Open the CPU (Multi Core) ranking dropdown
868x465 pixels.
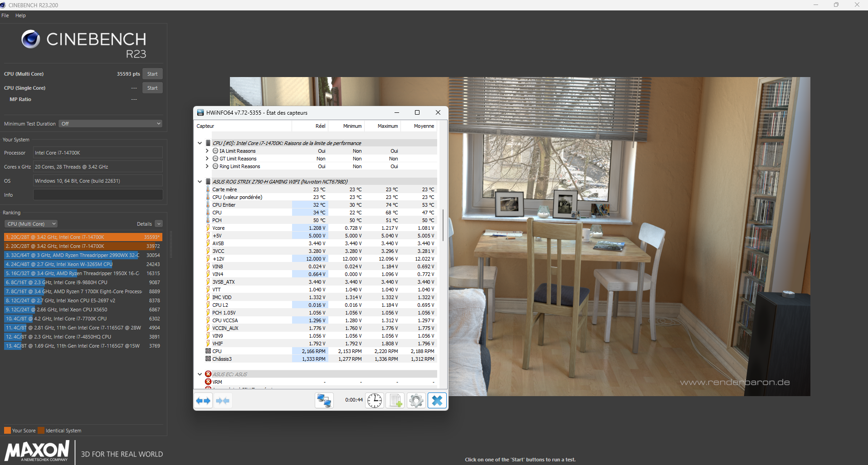tap(31, 224)
